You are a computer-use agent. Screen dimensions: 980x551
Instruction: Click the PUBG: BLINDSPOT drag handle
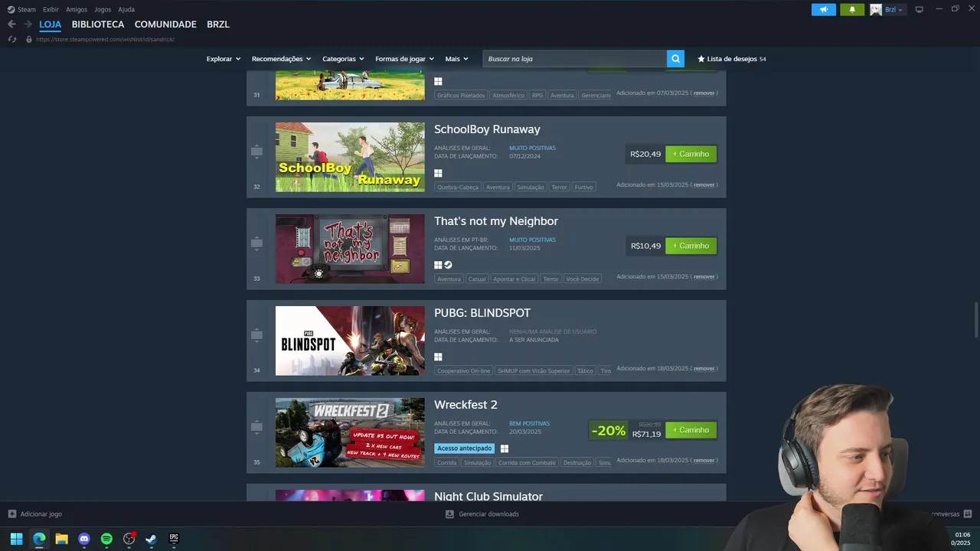click(x=256, y=335)
